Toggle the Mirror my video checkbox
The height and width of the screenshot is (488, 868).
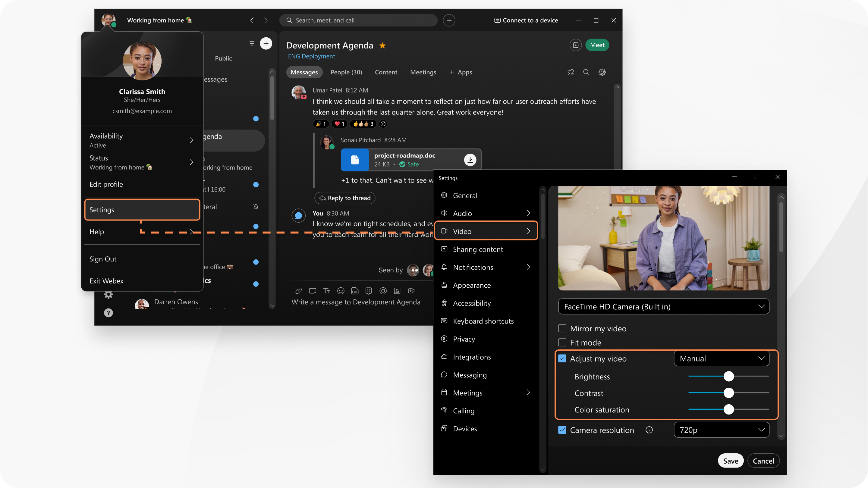561,328
